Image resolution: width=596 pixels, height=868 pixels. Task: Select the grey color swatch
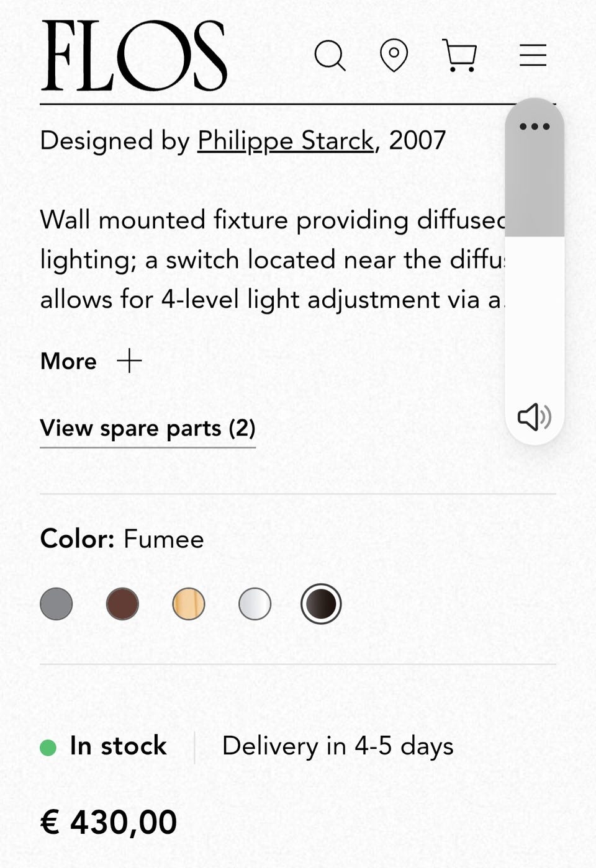[x=56, y=604]
